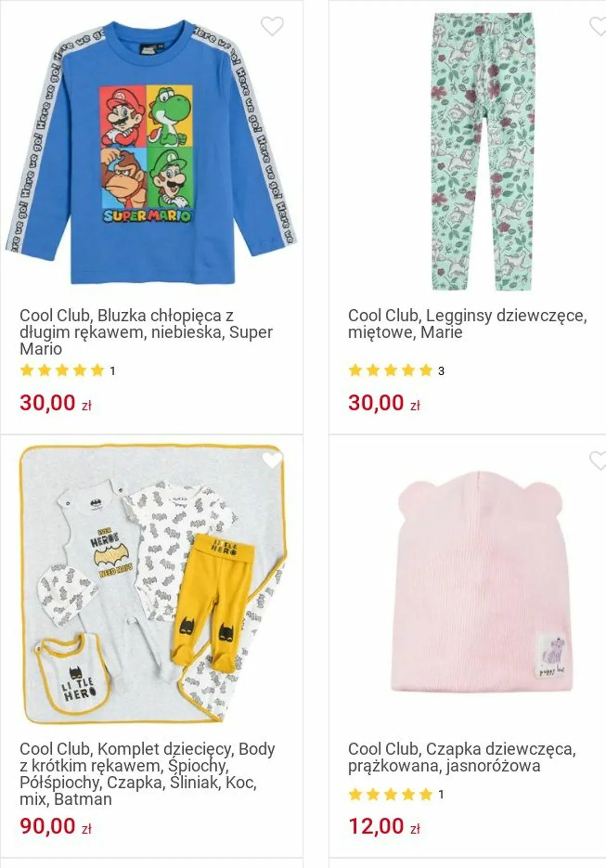Open Batman baby set product image

coord(153,584)
